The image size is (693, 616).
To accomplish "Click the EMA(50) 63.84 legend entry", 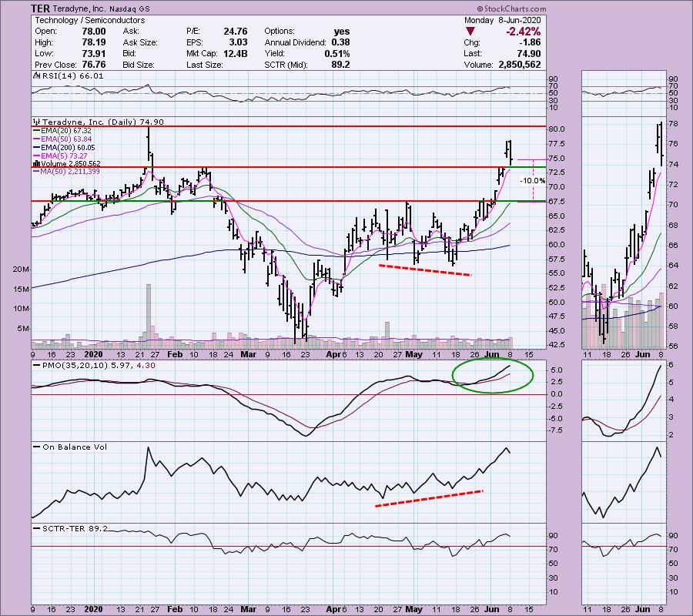I will coord(66,139).
